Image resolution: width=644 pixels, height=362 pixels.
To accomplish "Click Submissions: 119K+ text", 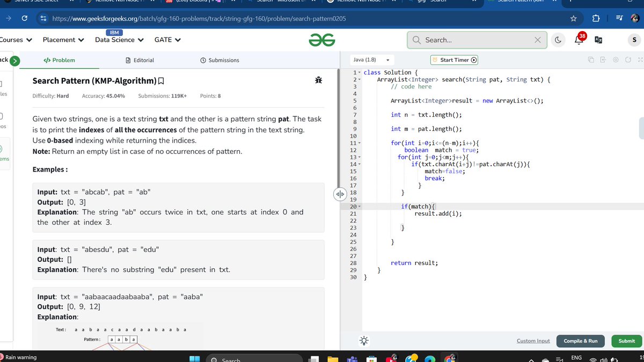I will (x=163, y=96).
